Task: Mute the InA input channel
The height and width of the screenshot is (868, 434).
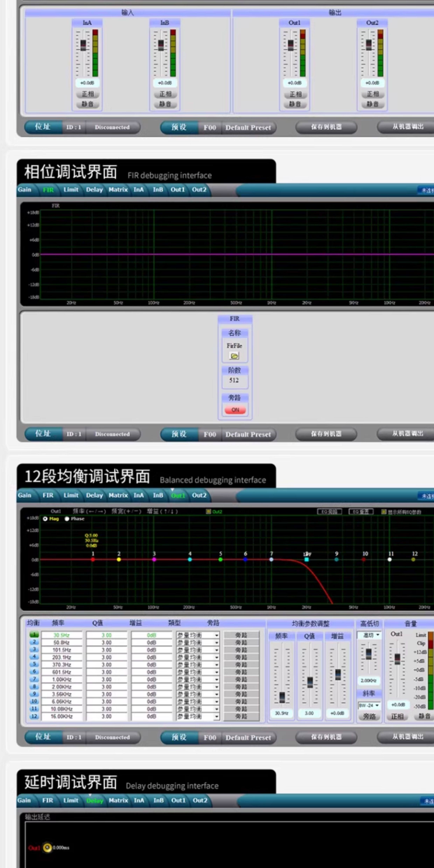Action: pos(87,104)
